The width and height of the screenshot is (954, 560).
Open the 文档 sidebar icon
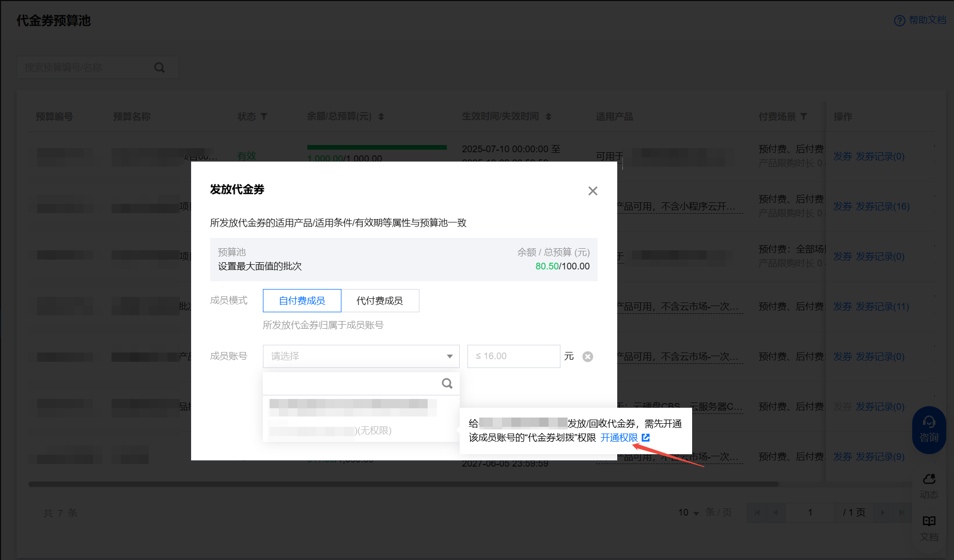coord(929,527)
